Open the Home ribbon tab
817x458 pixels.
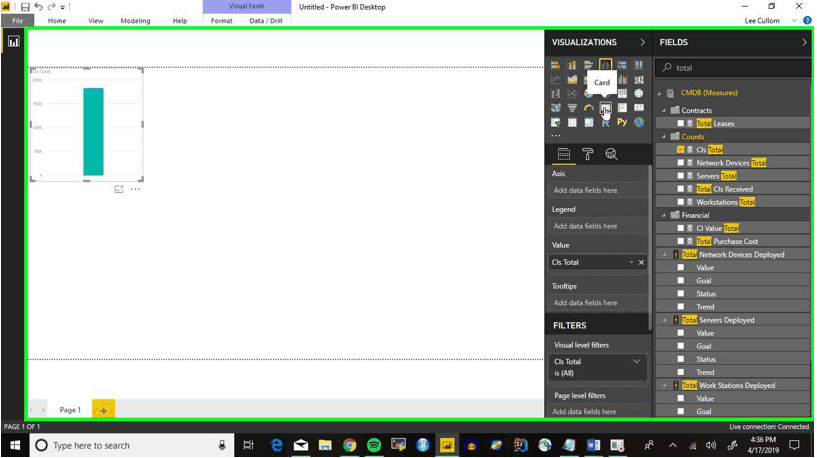(57, 21)
